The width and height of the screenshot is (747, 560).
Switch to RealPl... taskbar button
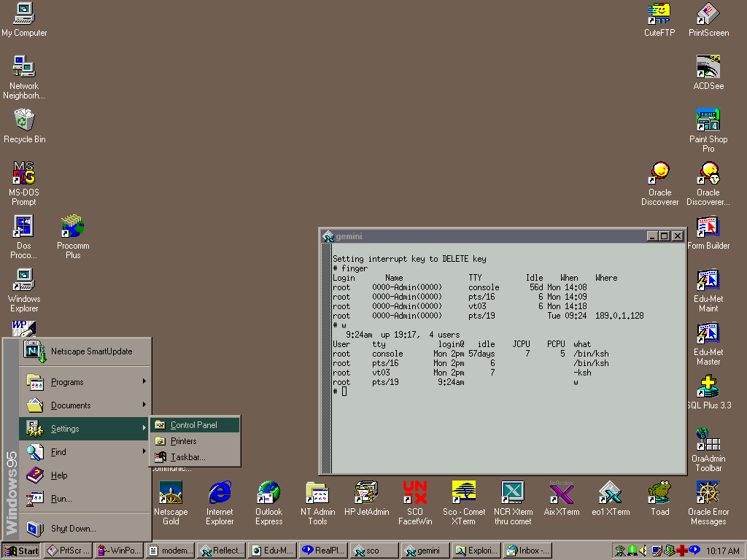322,551
